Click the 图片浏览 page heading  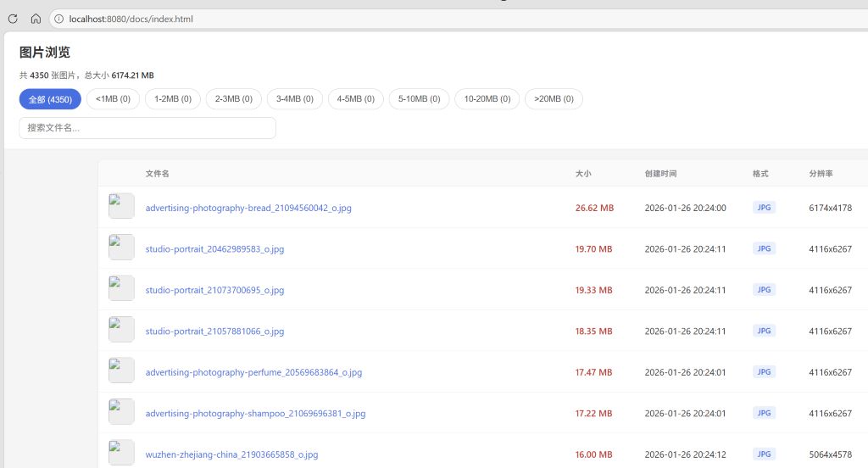[x=45, y=52]
